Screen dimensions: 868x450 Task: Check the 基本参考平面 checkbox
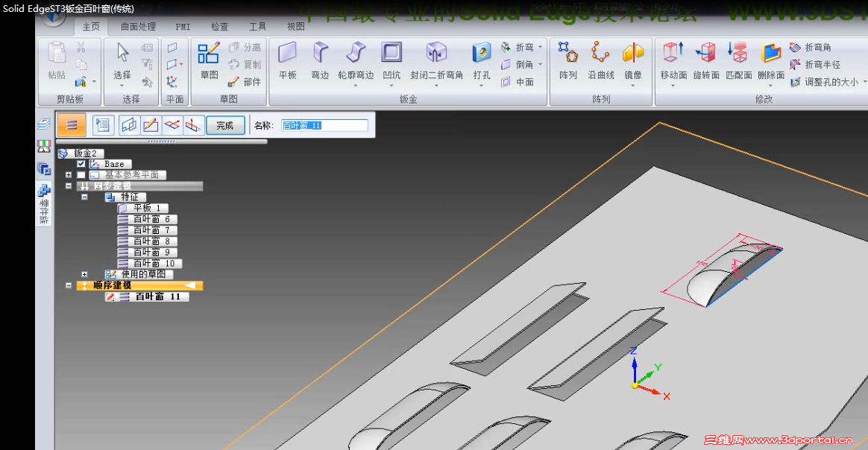click(81, 174)
